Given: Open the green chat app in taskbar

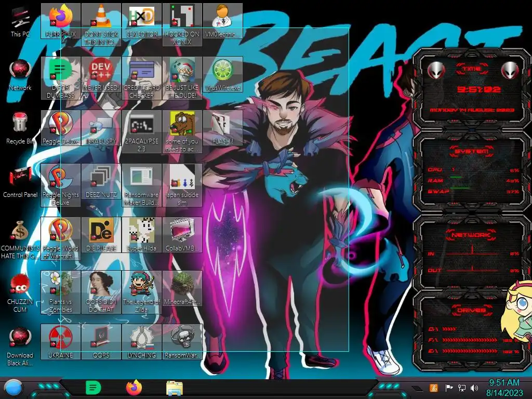Looking at the screenshot, I should click(94, 388).
